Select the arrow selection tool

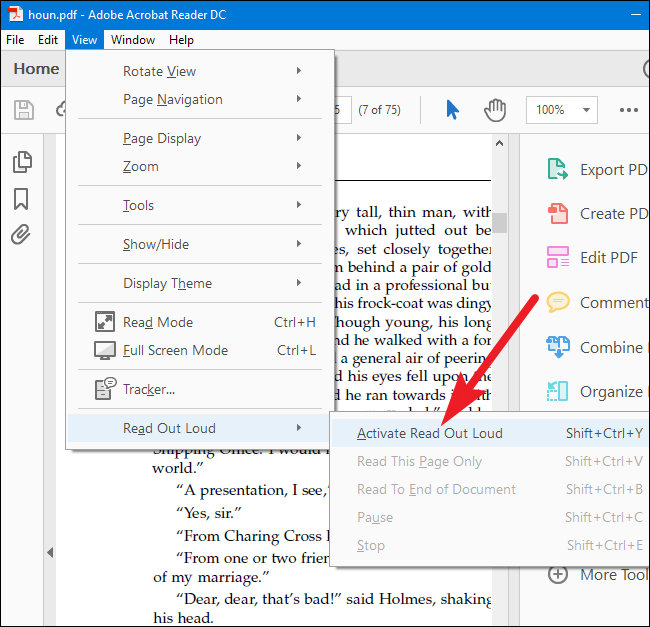point(452,110)
